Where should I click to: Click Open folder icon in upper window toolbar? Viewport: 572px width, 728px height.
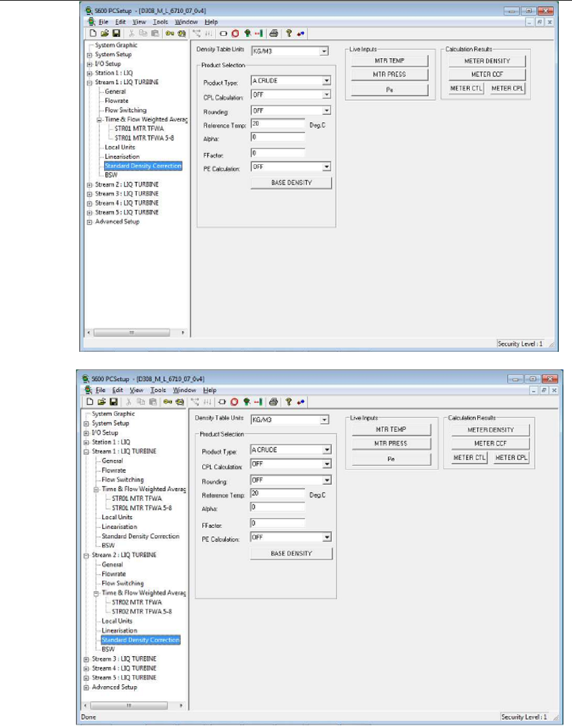point(105,33)
